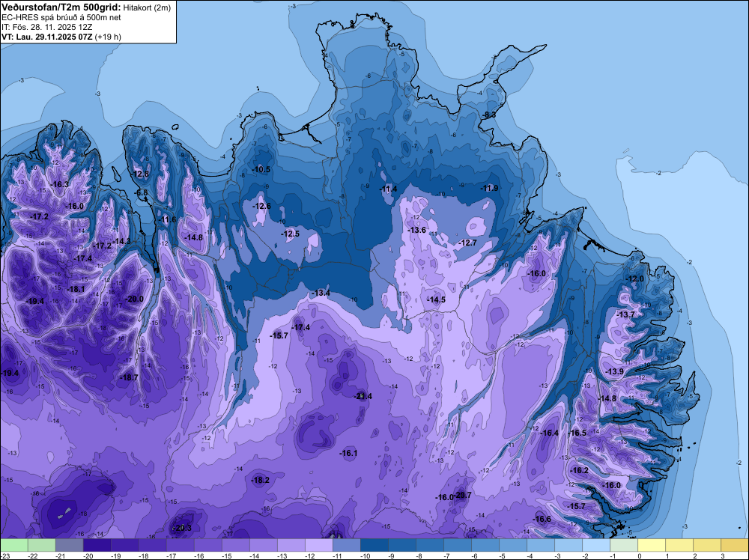Click the legend color swatch above label -23

coord(13,545)
